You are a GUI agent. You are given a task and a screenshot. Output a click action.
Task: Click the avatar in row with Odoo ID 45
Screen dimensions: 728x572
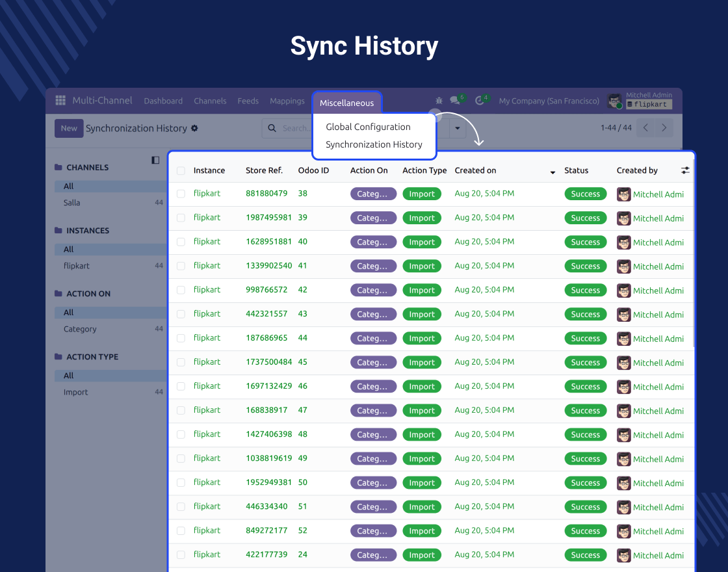tap(623, 363)
